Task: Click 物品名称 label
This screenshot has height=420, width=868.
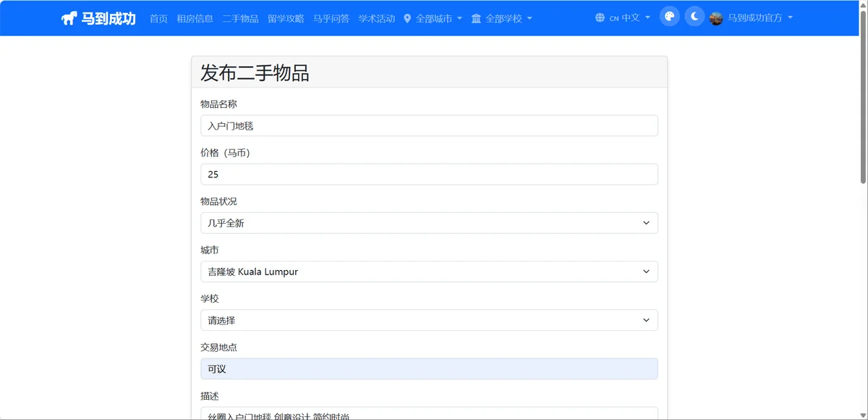Action: (x=218, y=104)
